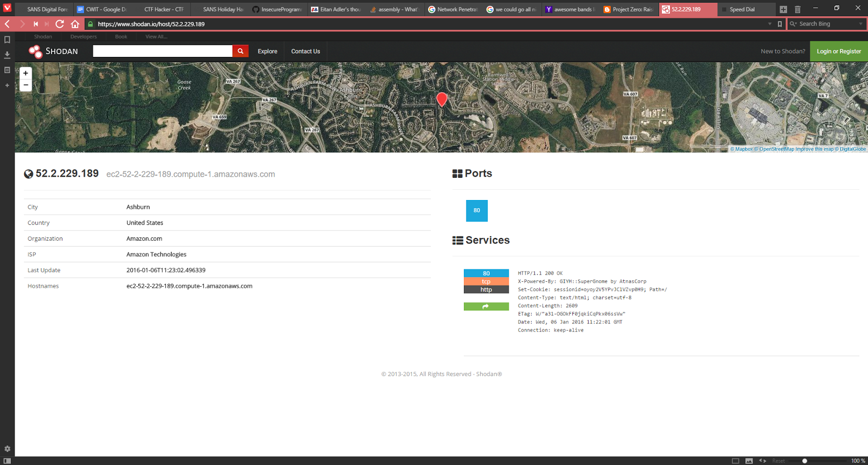Screen dimensions: 868x465
Task: Open the Vivaldi menu logo
Action: (x=7, y=8)
